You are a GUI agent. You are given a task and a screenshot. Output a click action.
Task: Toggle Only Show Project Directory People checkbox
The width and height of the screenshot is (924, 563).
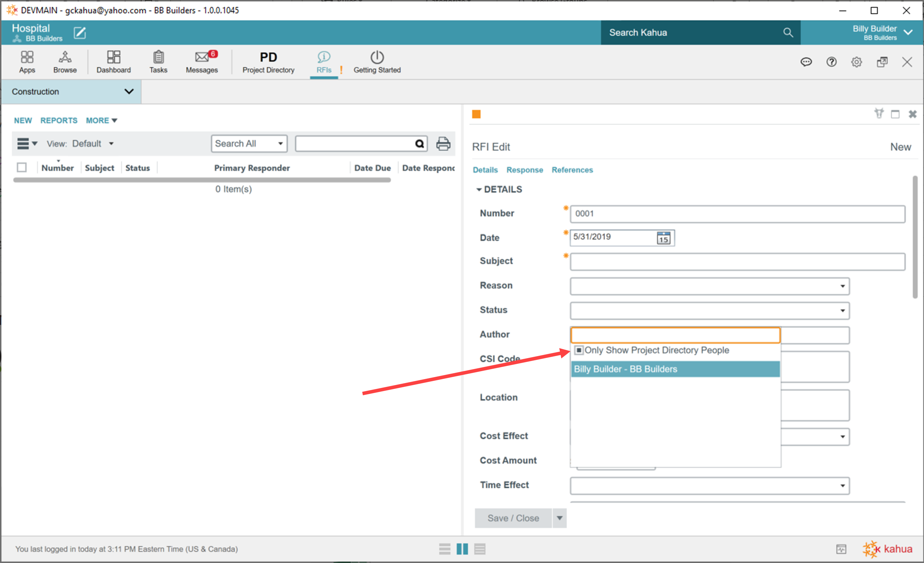coord(579,350)
